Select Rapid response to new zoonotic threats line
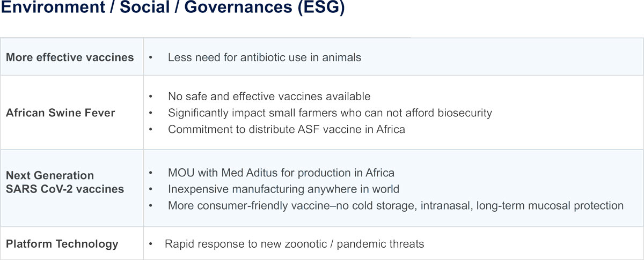The image size is (644, 260). (295, 244)
